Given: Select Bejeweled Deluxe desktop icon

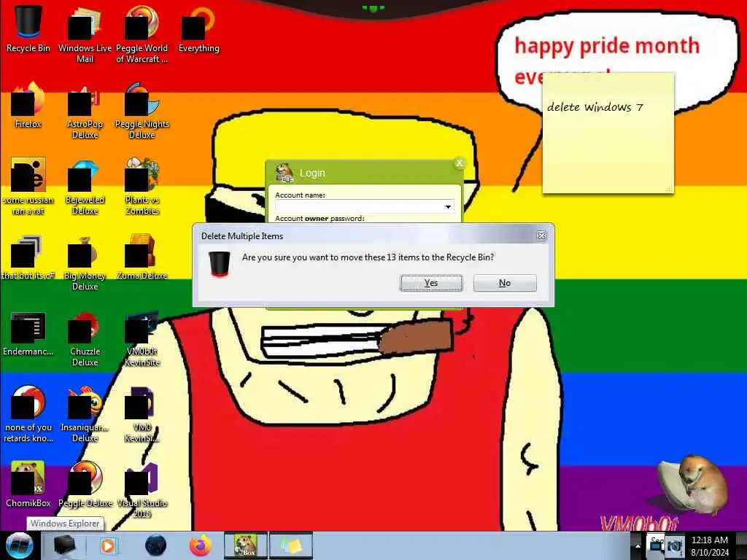Looking at the screenshot, I should (85, 187).
